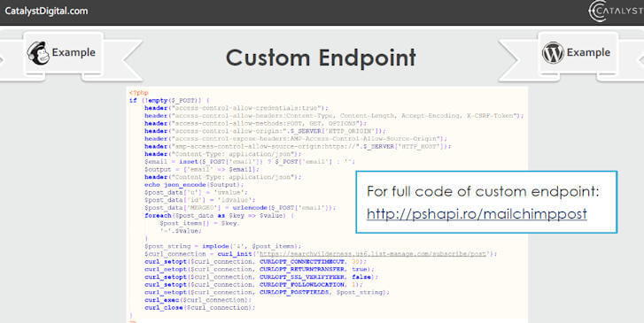Click the list-manage.com subscribe URL in code
The width and height of the screenshot is (644, 323).
(x=373, y=254)
